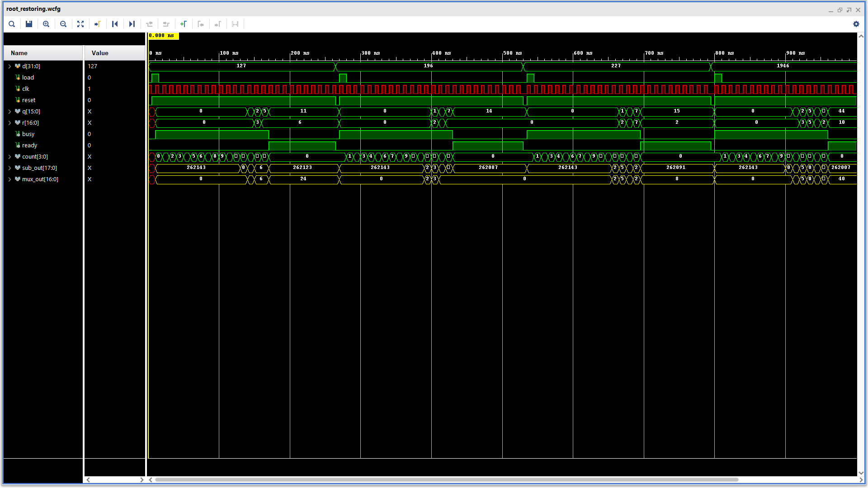
Task: Open waveform settings gear
Action: click(856, 24)
